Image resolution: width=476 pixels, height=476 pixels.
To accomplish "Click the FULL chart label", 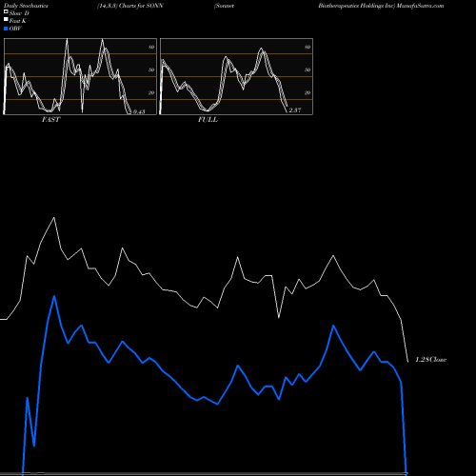I will pos(208,120).
